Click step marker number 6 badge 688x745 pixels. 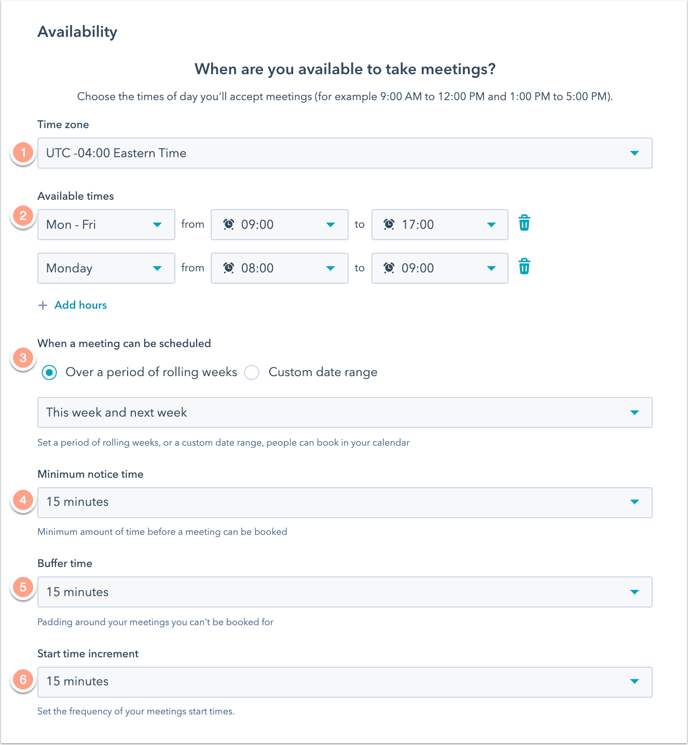[x=24, y=677]
